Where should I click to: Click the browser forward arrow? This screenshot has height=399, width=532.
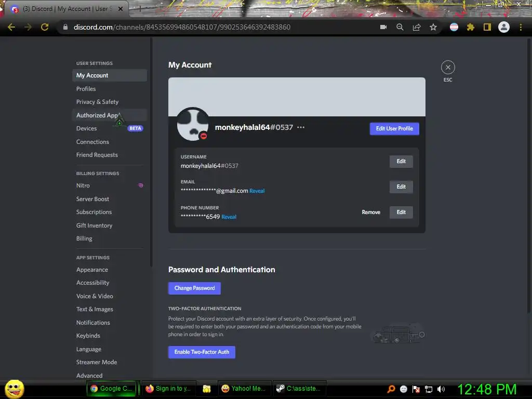(28, 27)
